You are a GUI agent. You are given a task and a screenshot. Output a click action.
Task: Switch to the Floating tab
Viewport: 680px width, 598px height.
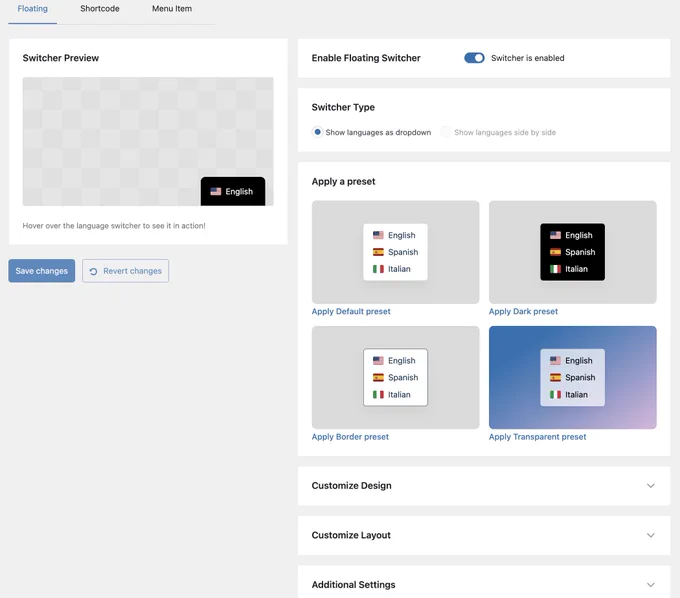(33, 9)
